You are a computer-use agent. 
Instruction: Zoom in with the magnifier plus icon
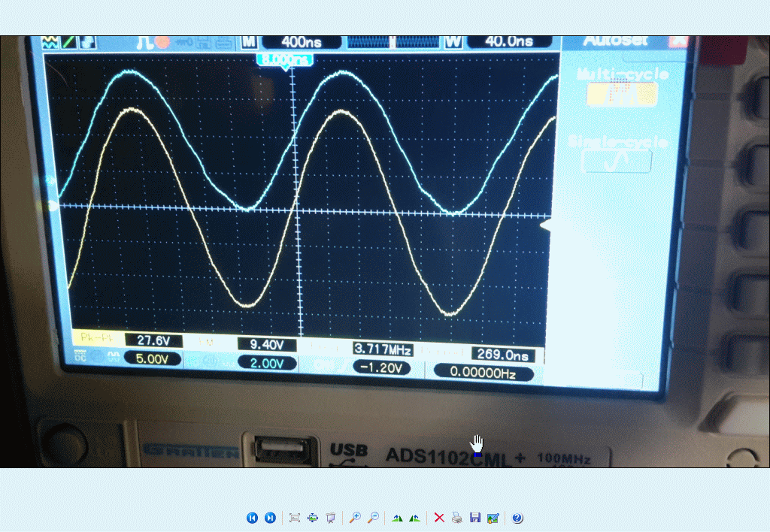[355, 518]
